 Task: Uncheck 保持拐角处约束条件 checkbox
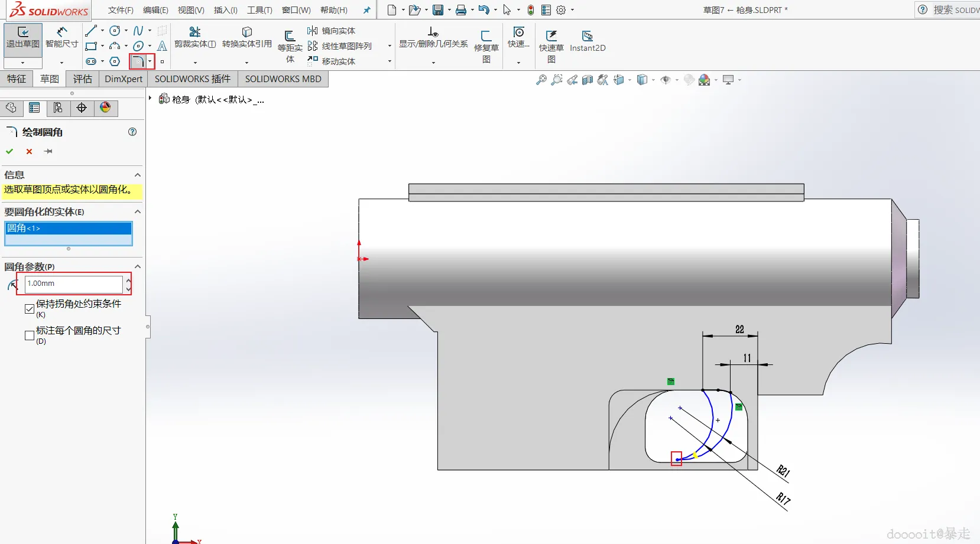30,309
